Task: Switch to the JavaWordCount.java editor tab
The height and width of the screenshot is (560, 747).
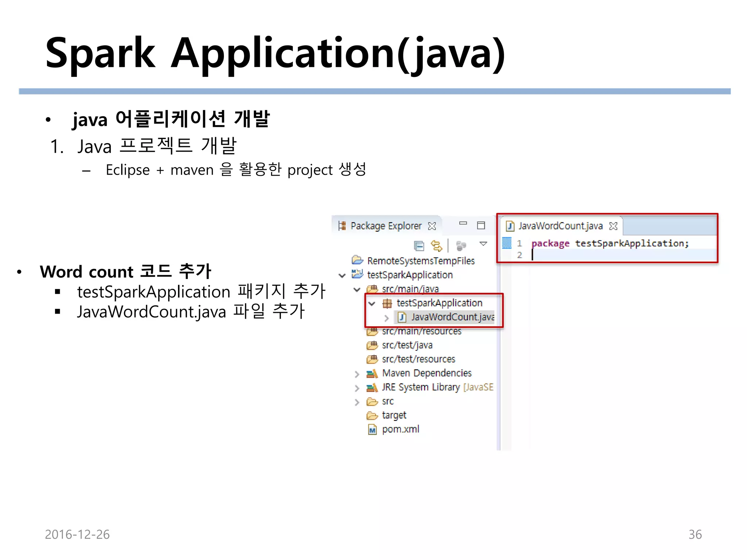Action: pos(560,226)
